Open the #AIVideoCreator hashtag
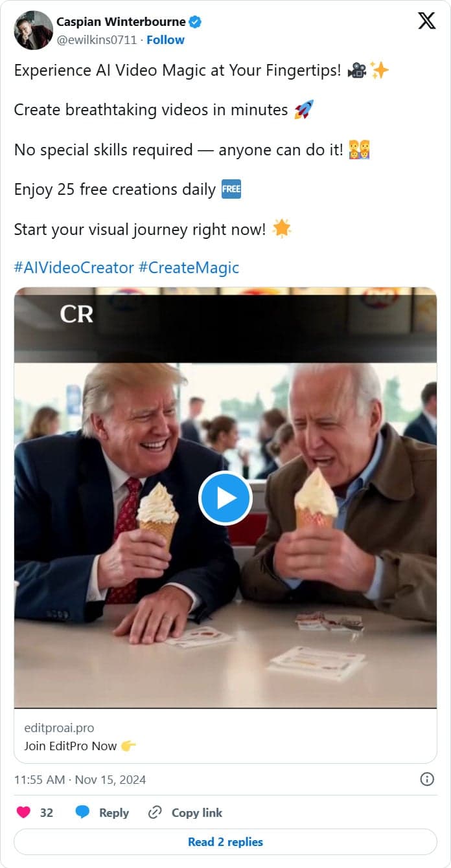451x868 pixels. click(74, 267)
